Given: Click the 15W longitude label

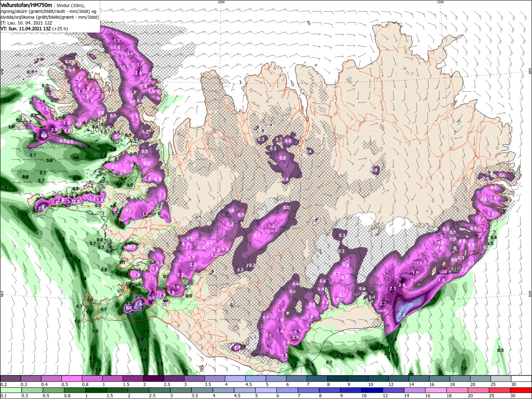Looking at the screenshot, I should 440,2.
